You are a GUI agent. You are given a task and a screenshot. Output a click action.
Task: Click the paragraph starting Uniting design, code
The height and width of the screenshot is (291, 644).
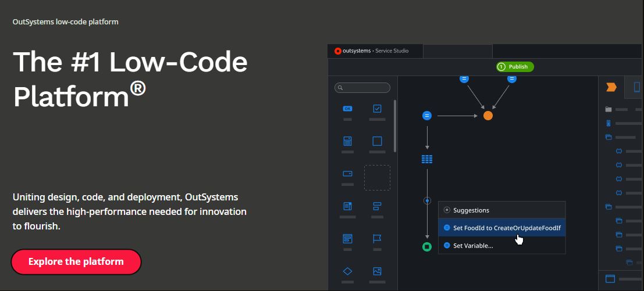[x=129, y=211]
